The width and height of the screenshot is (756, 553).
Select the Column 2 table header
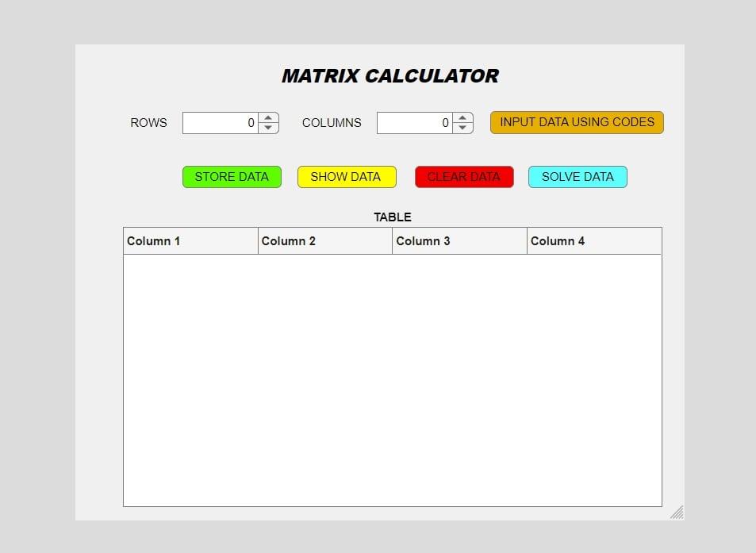[x=324, y=240]
